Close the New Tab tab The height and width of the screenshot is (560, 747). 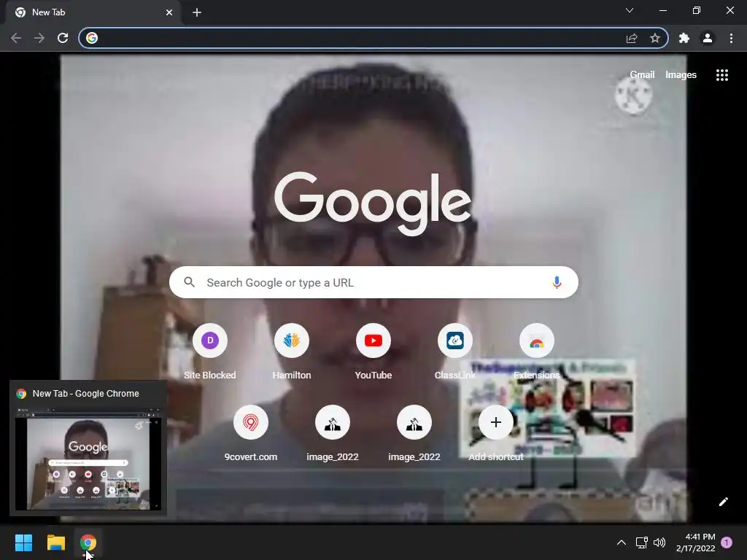pos(169,12)
